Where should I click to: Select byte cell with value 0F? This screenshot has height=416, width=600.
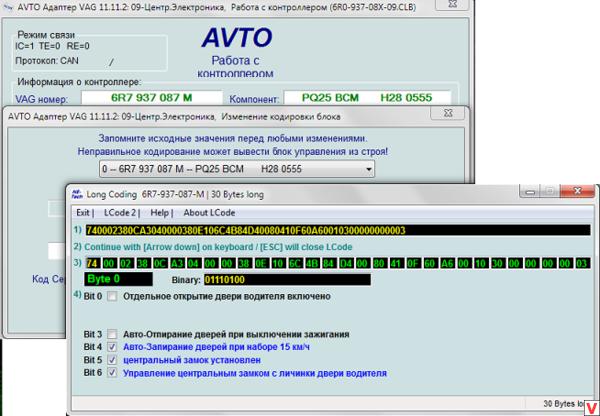(x=413, y=263)
